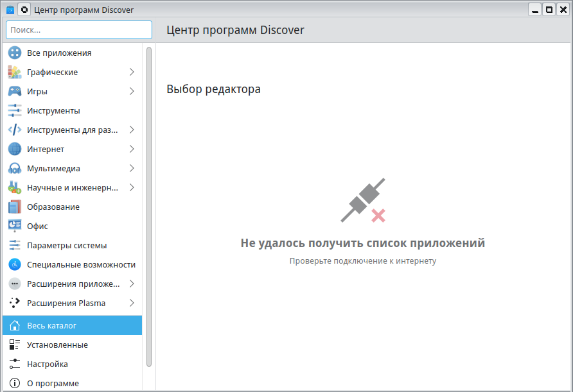Viewport: 573px width, 392px height.
Task: Click the disconnected plug icon
Action: coord(363,200)
